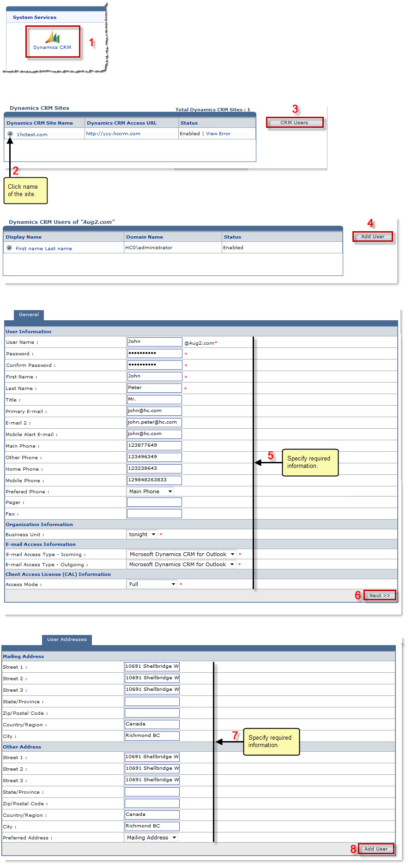Open the Prefered Phone dropdown
Screen dimensions: 418x868
point(151,491)
